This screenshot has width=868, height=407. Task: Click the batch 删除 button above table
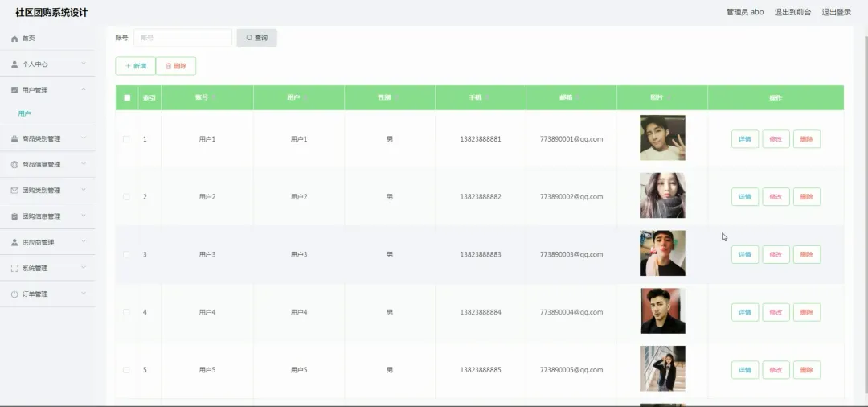tap(176, 66)
